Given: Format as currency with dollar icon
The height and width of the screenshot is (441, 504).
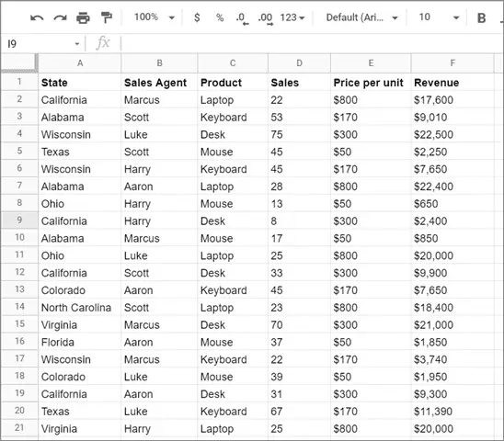Looking at the screenshot, I should 197,17.
